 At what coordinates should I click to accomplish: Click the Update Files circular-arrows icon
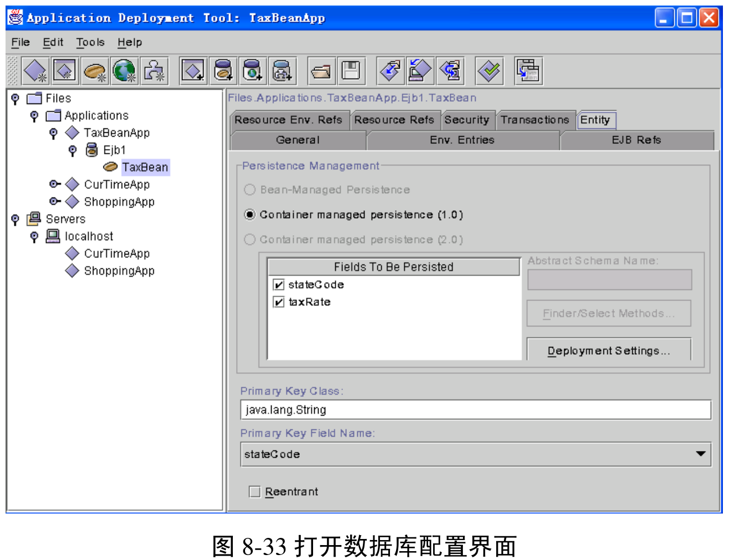click(450, 71)
